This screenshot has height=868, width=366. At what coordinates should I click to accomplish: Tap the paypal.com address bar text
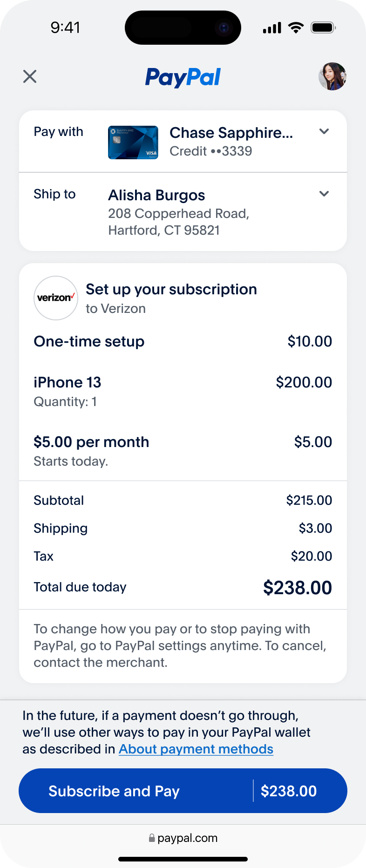click(187, 838)
